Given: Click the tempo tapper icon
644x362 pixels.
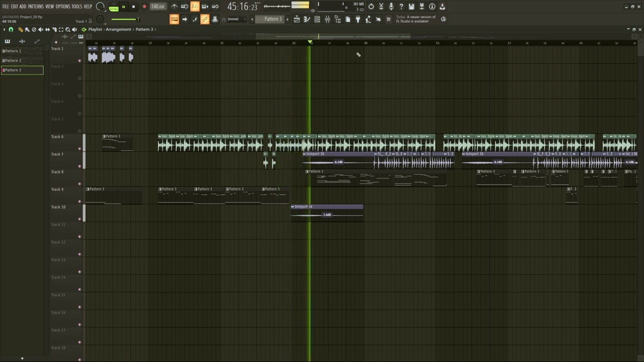Looking at the screenshot, I should 368,19.
